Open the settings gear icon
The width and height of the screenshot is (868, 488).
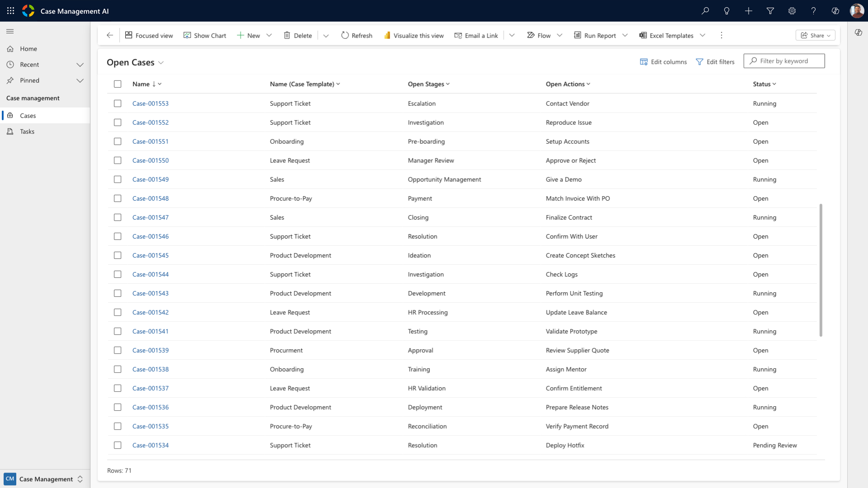pos(792,11)
